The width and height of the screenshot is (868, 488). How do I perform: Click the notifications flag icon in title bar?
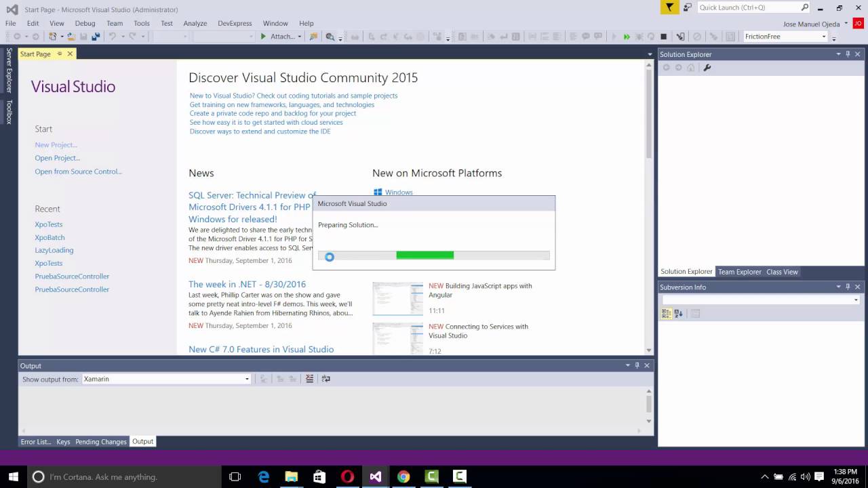pos(669,7)
